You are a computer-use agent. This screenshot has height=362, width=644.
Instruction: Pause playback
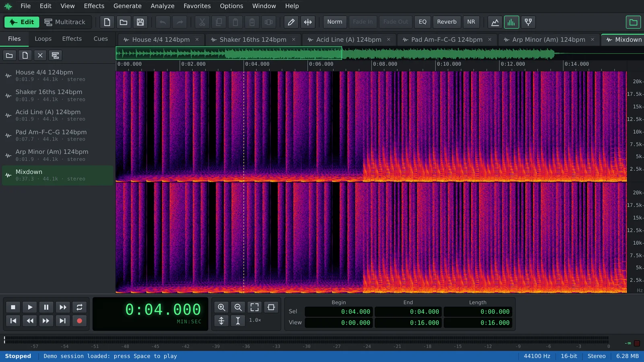[46, 307]
